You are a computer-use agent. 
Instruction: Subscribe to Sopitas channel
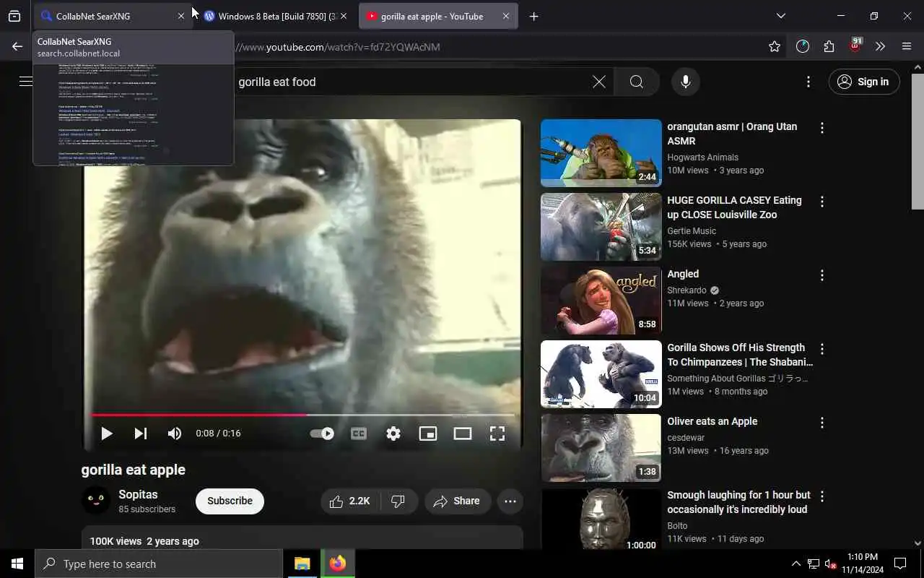(230, 501)
